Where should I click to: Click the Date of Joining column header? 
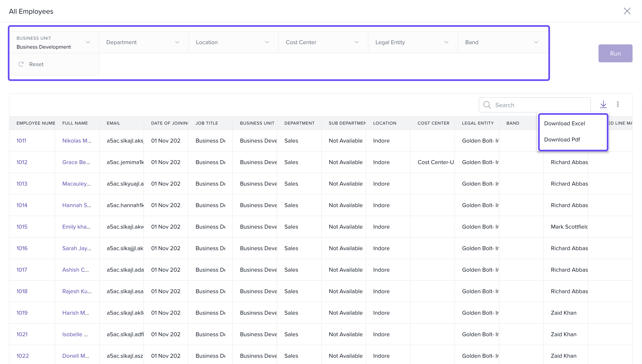click(x=169, y=123)
